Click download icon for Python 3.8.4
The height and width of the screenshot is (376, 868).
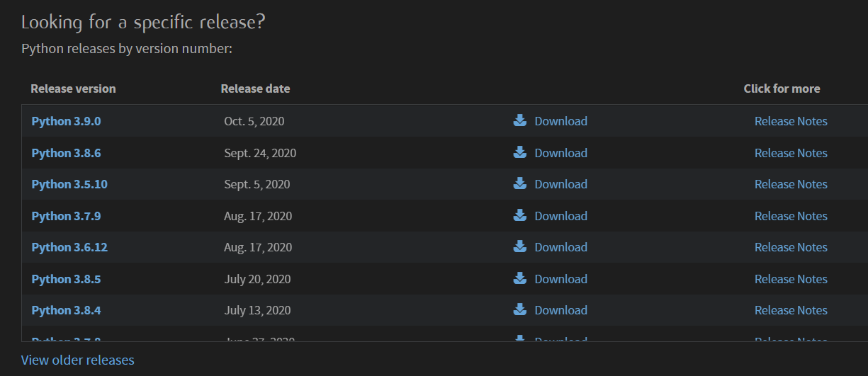(520, 309)
